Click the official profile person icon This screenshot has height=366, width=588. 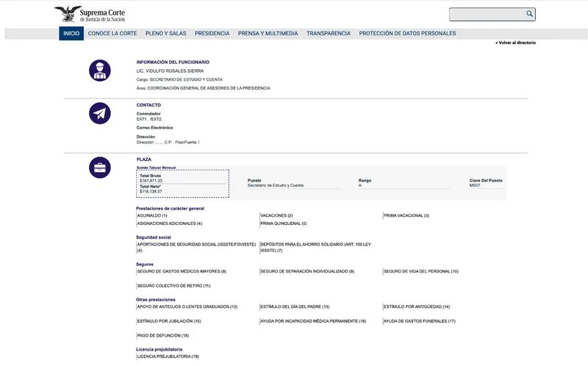click(100, 71)
